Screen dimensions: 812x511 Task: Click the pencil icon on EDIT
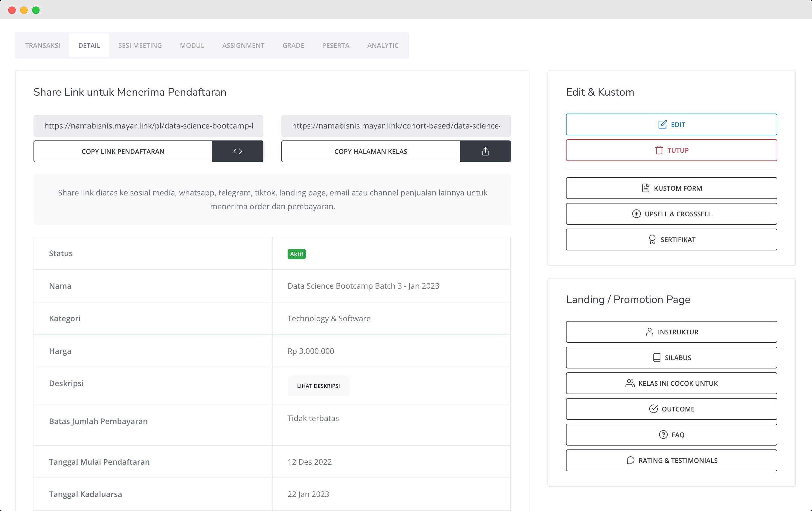coord(662,125)
